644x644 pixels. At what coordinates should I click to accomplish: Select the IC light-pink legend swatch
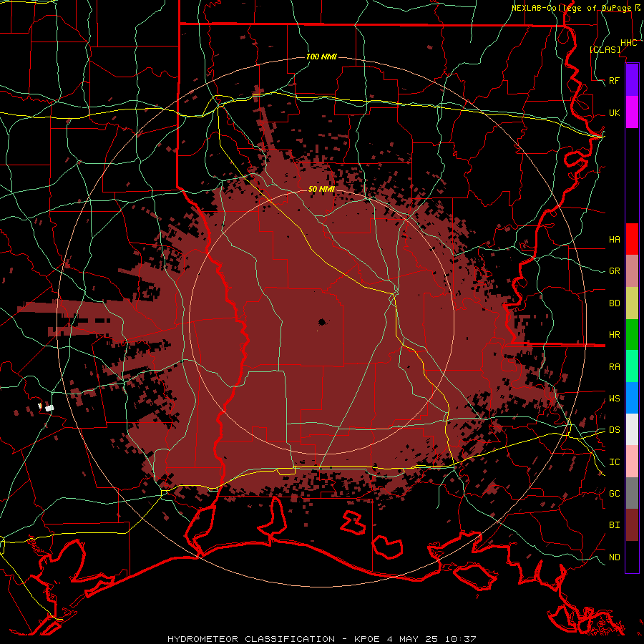[632, 462]
